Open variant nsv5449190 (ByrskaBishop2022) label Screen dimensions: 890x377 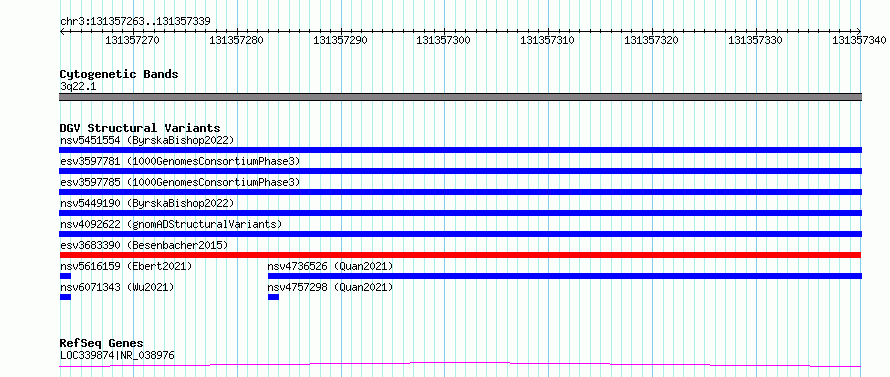pyautogui.click(x=147, y=203)
